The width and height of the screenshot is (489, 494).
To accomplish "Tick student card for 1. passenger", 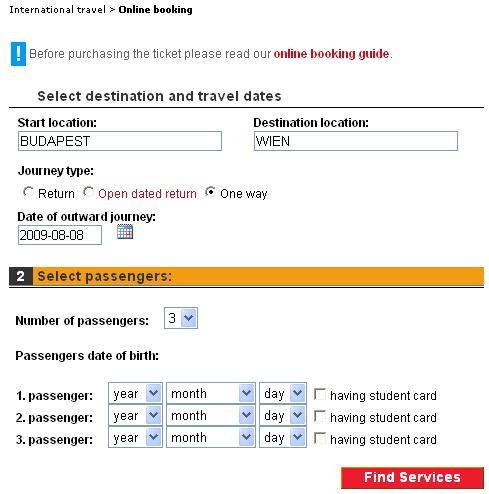I will point(320,394).
